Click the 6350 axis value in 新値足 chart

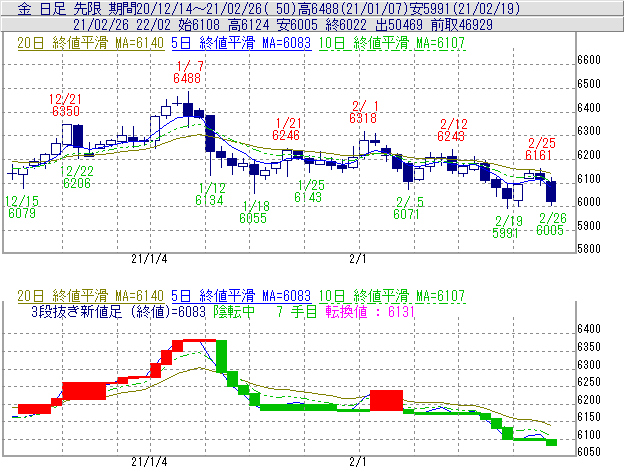coord(589,346)
